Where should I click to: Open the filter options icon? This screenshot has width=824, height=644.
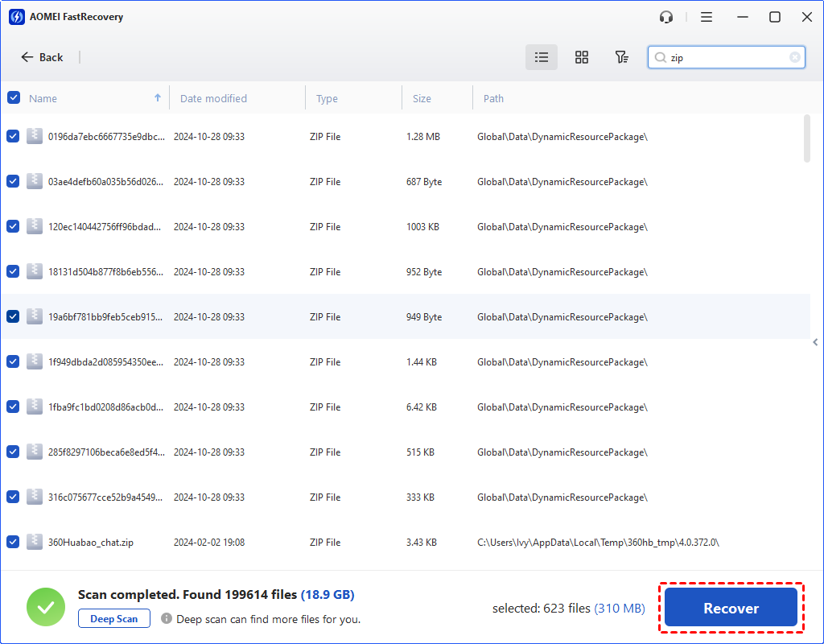tap(621, 57)
